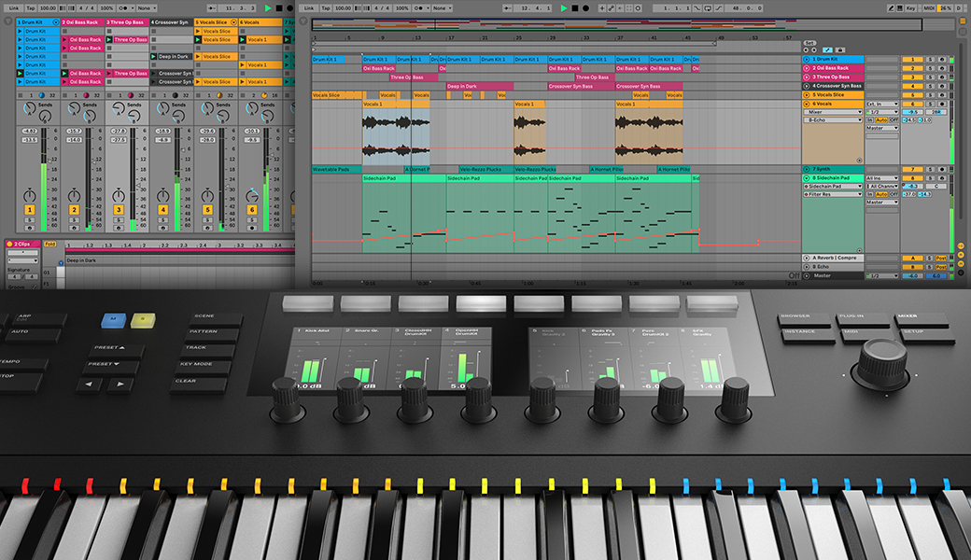Solo 5 Vocals Slice track in Arrangement
This screenshot has height=560, width=971.
point(930,95)
